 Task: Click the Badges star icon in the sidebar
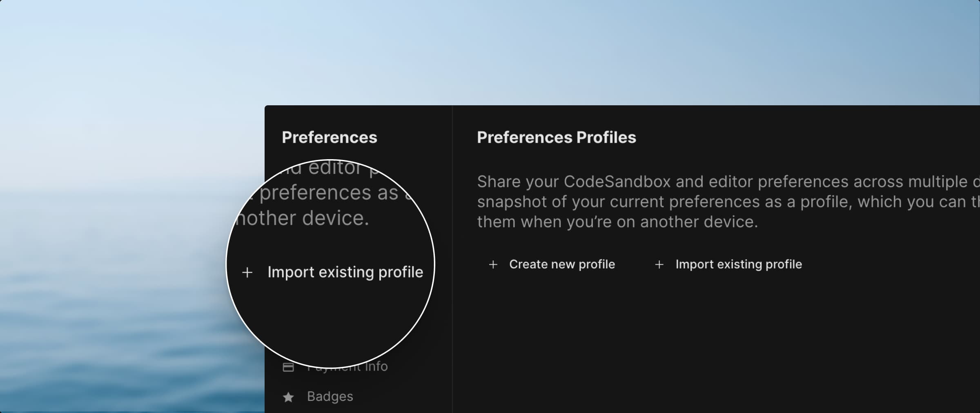pos(288,397)
